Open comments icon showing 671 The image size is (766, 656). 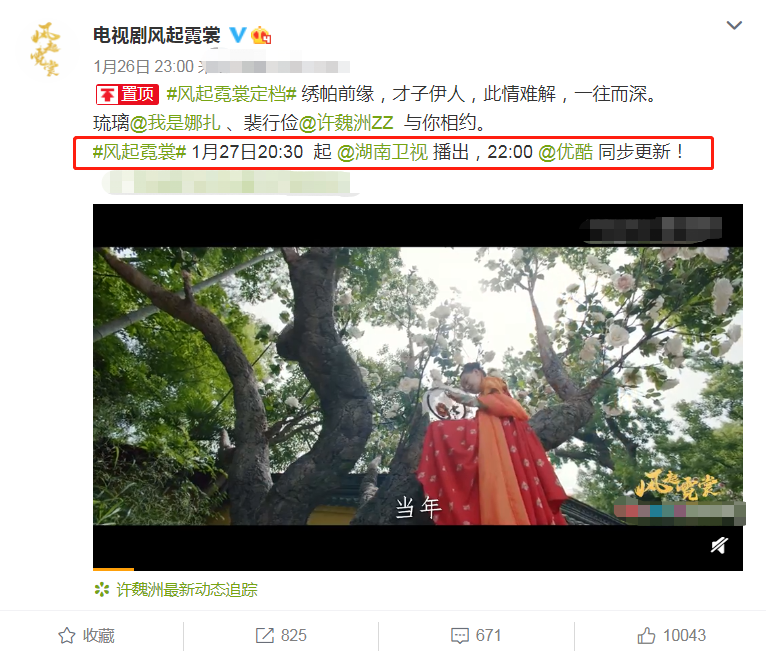click(x=476, y=635)
